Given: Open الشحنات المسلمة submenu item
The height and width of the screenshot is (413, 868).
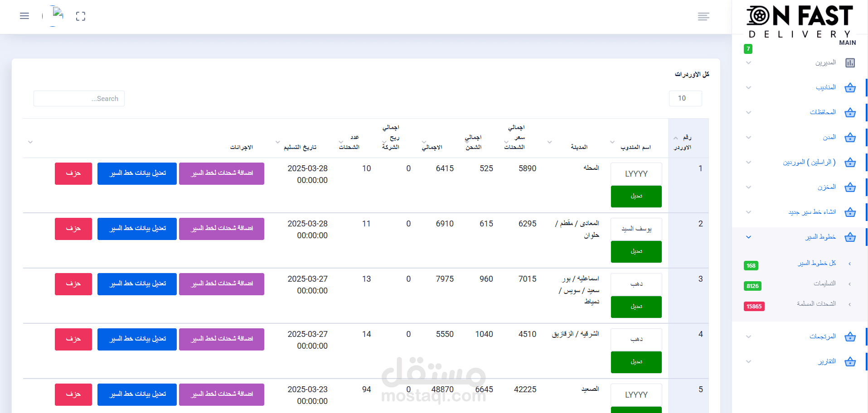Looking at the screenshot, I should point(816,304).
